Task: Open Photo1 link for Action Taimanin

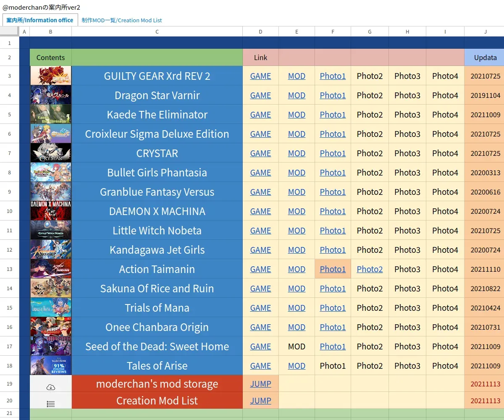Action: (x=333, y=269)
